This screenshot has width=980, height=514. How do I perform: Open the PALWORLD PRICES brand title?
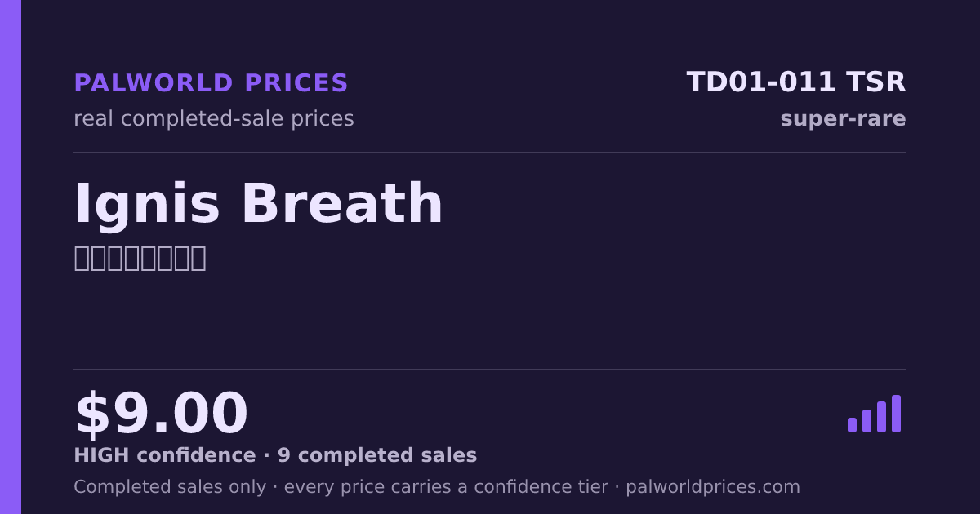(211, 83)
